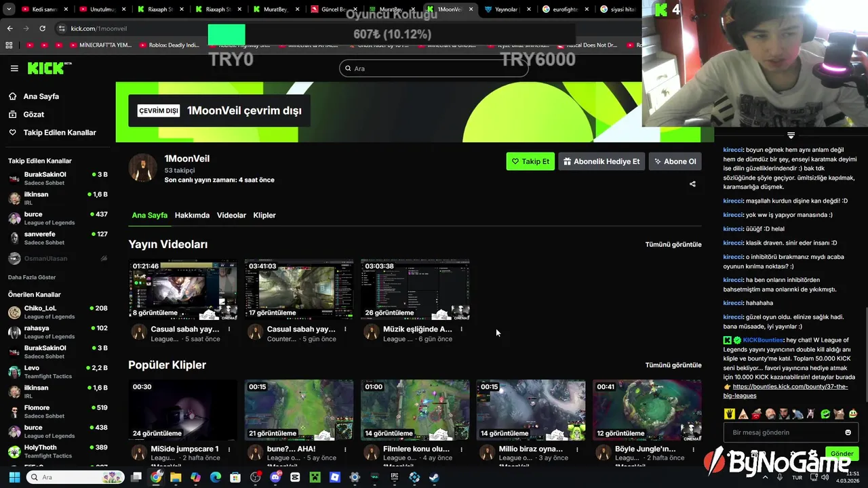
Task: Open Discord from the taskbar
Action: click(x=275, y=477)
